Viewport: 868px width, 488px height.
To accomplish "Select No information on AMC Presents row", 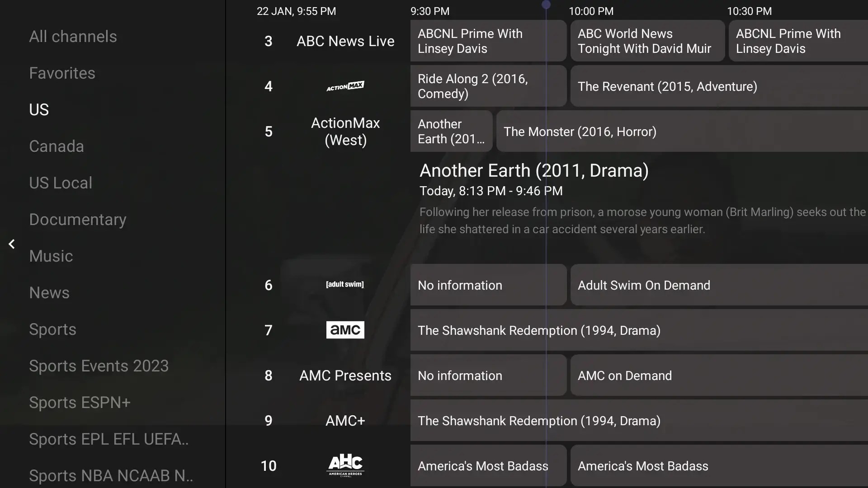I will 488,375.
